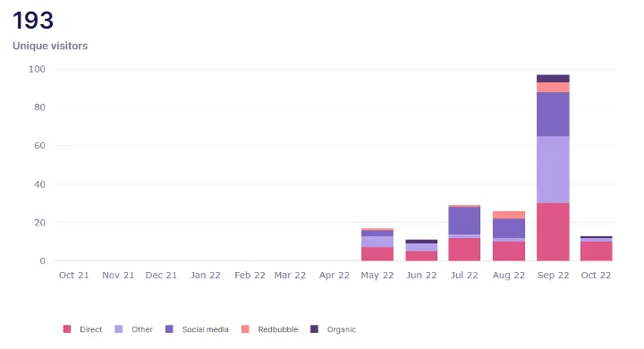Click the Jul 22 Social media segment
Viewport: 644px width, 349px height.
point(464,221)
